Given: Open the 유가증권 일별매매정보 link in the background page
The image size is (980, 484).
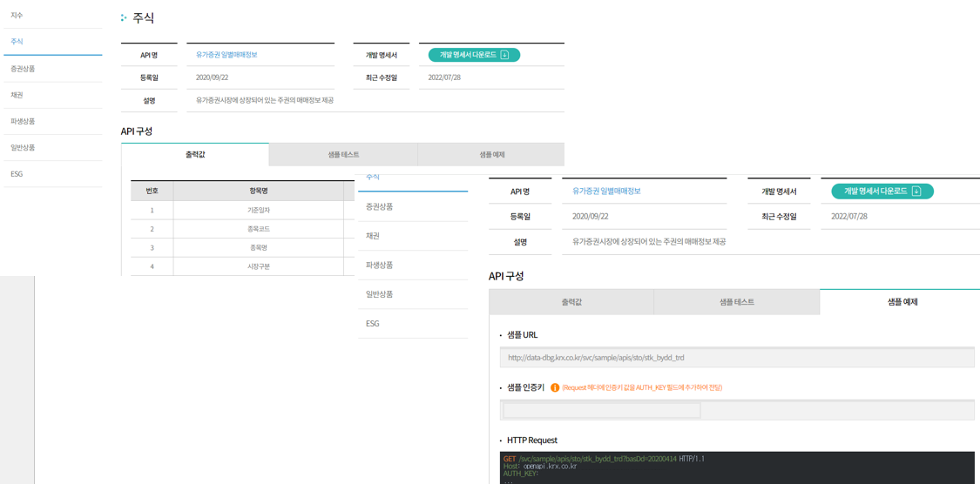Looking at the screenshot, I should (x=226, y=55).
